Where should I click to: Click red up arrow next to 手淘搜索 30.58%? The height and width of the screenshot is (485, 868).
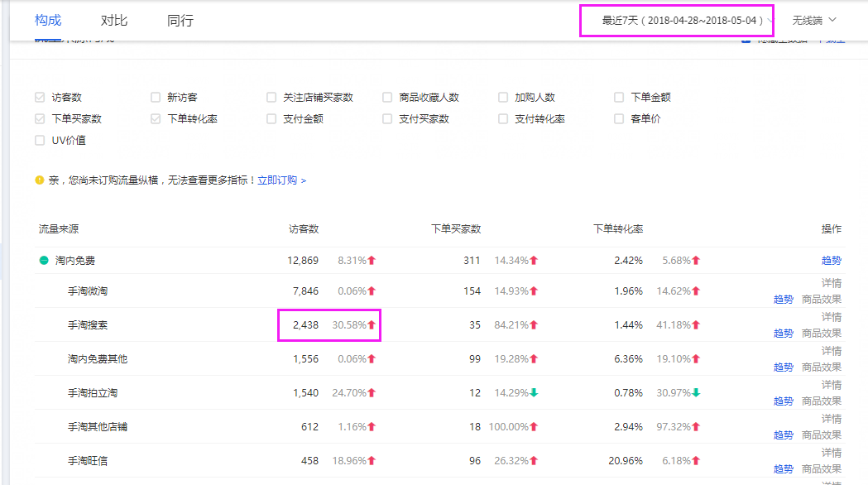372,325
